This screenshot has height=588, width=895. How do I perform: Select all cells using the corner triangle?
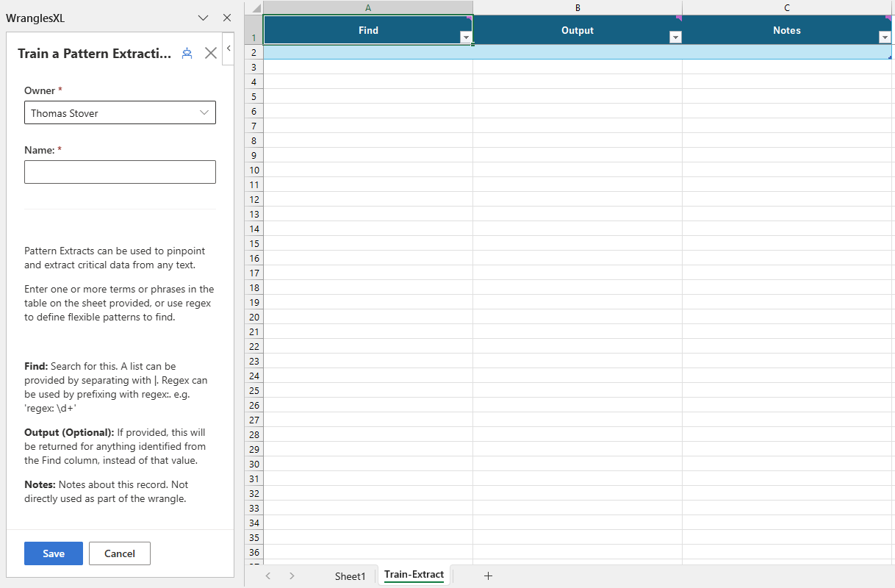(x=254, y=7)
